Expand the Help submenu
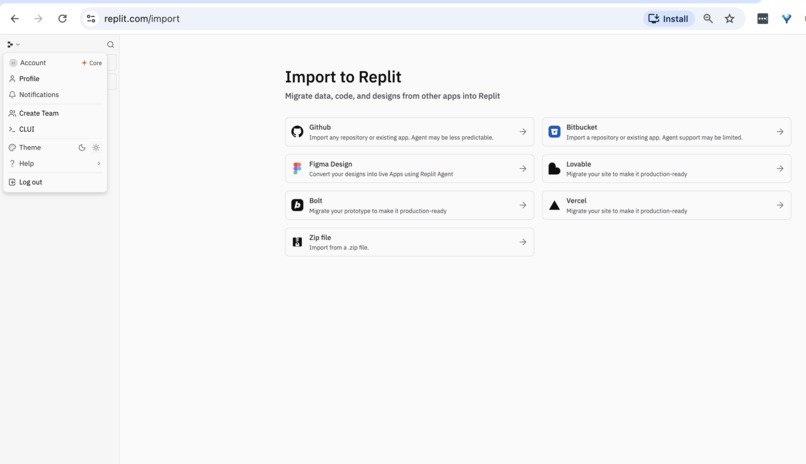Viewport: 806px width, 464px height. [x=55, y=163]
